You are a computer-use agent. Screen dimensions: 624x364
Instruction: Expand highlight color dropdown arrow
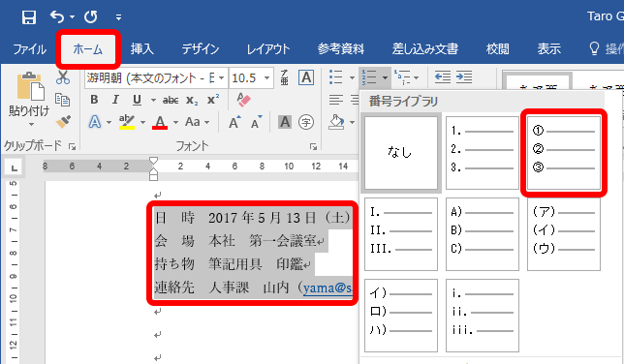142,123
